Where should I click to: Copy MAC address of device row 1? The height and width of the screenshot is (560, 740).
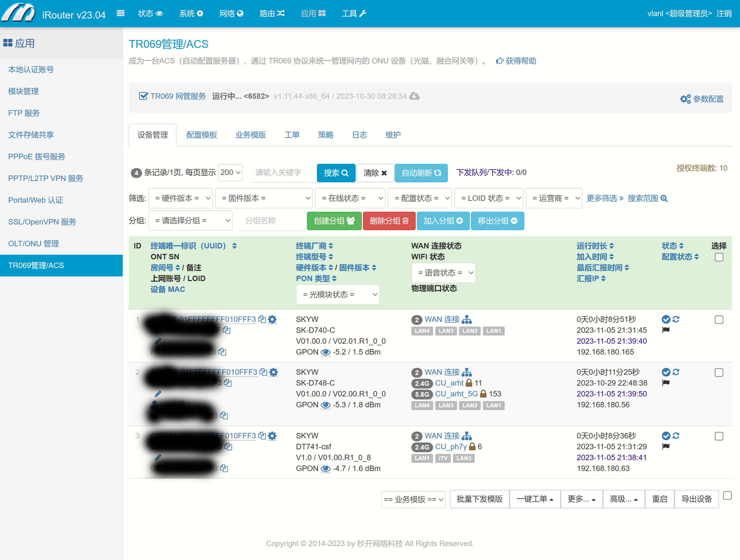click(x=222, y=352)
